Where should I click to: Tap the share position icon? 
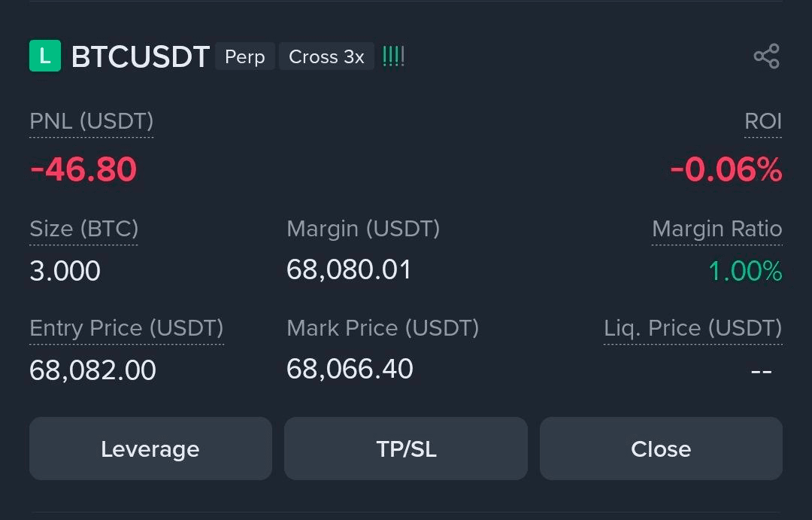click(766, 57)
